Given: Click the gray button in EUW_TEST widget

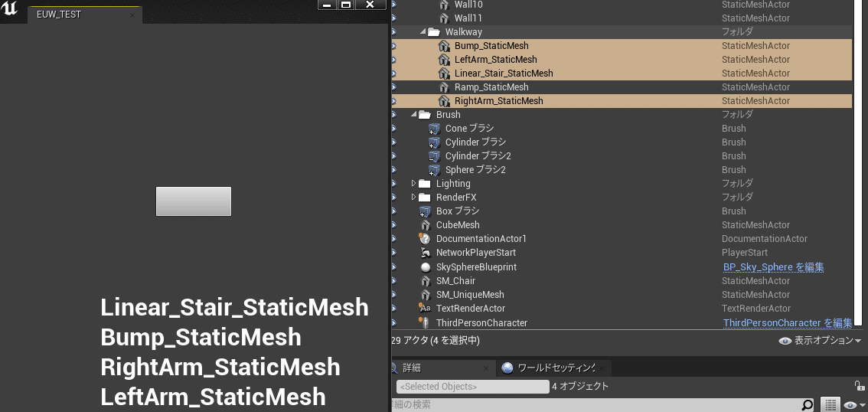Looking at the screenshot, I should coord(194,201).
